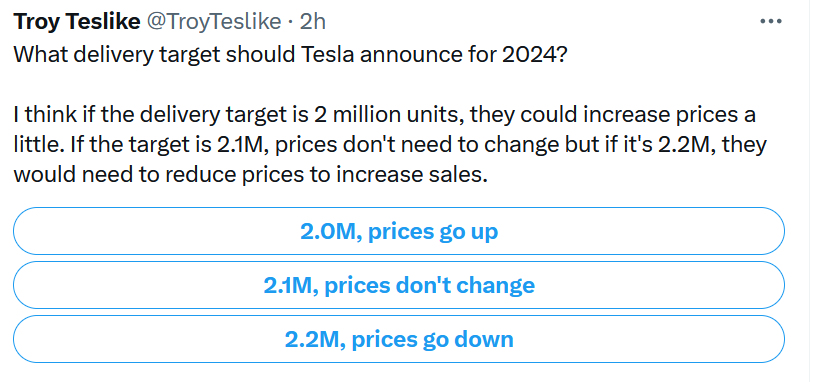Open the grey @TroyTeslike username link
The image size is (813, 382).
click(x=215, y=22)
